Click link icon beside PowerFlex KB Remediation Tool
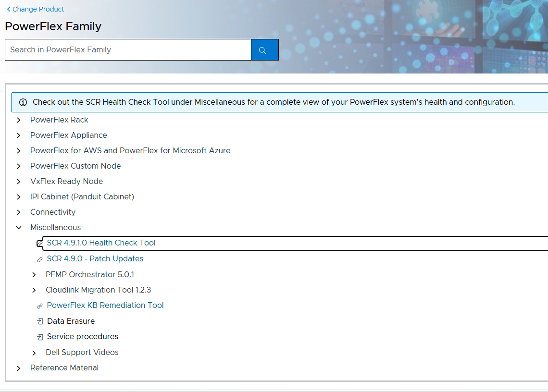The width and height of the screenshot is (548, 392). (x=40, y=306)
